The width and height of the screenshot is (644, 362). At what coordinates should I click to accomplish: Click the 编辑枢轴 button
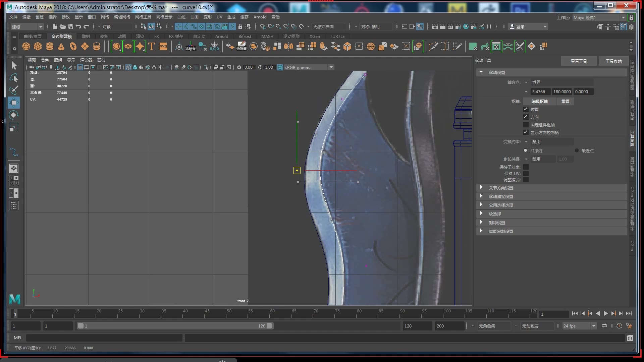[539, 101]
